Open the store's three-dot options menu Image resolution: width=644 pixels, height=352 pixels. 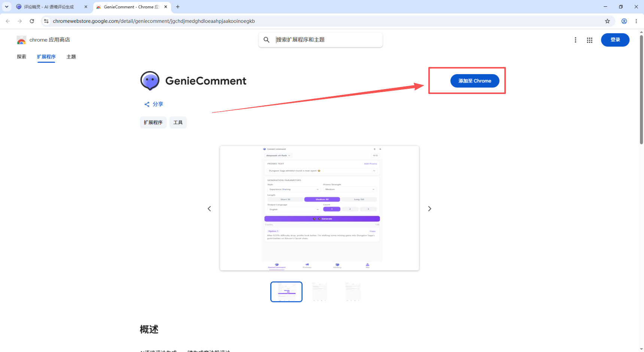point(575,40)
